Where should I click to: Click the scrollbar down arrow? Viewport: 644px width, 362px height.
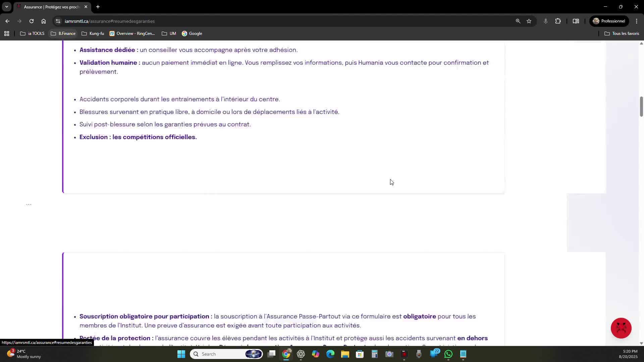tap(641, 343)
